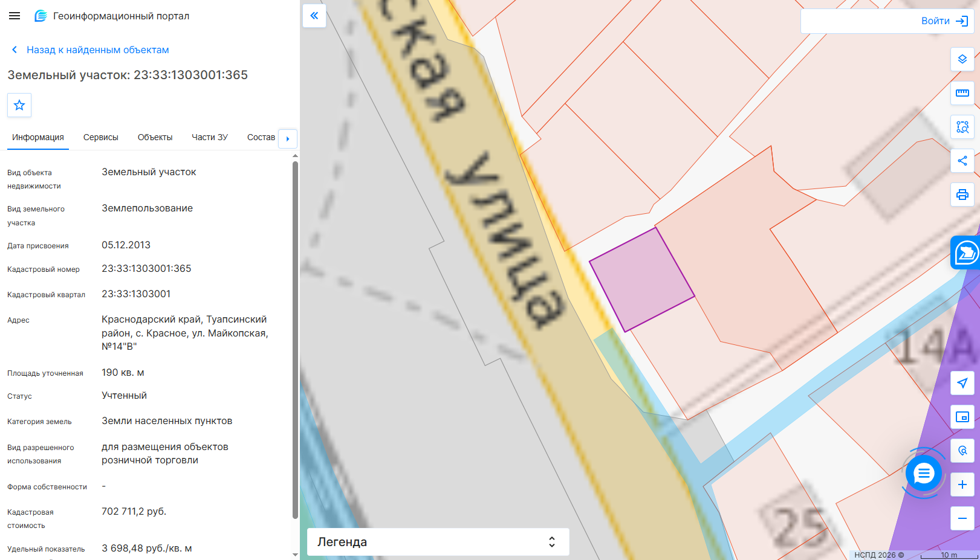The image size is (980, 560).
Task: Show more tabs with right arrow
Action: pos(288,138)
